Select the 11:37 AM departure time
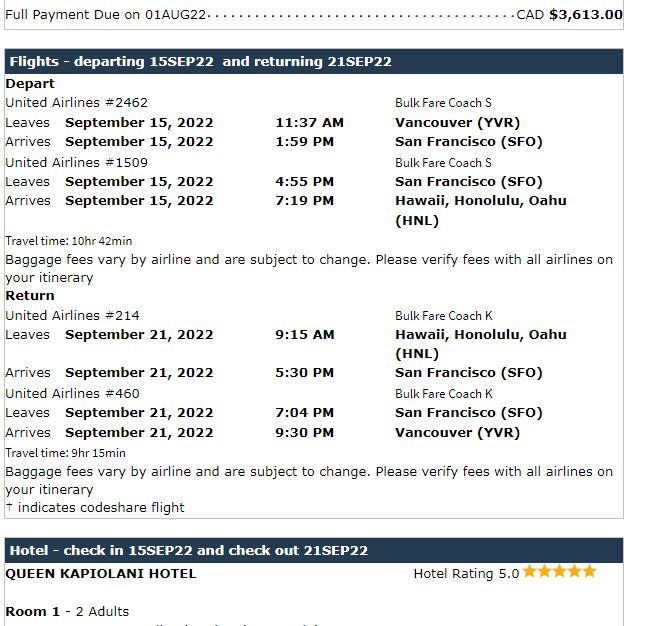 point(309,123)
